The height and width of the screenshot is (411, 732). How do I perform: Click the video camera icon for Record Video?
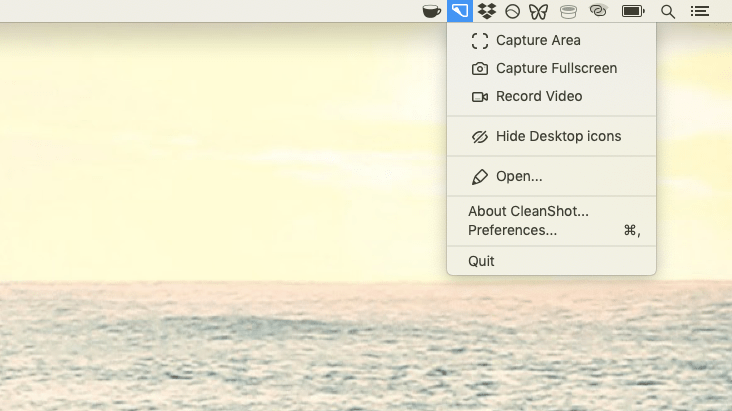(x=479, y=97)
